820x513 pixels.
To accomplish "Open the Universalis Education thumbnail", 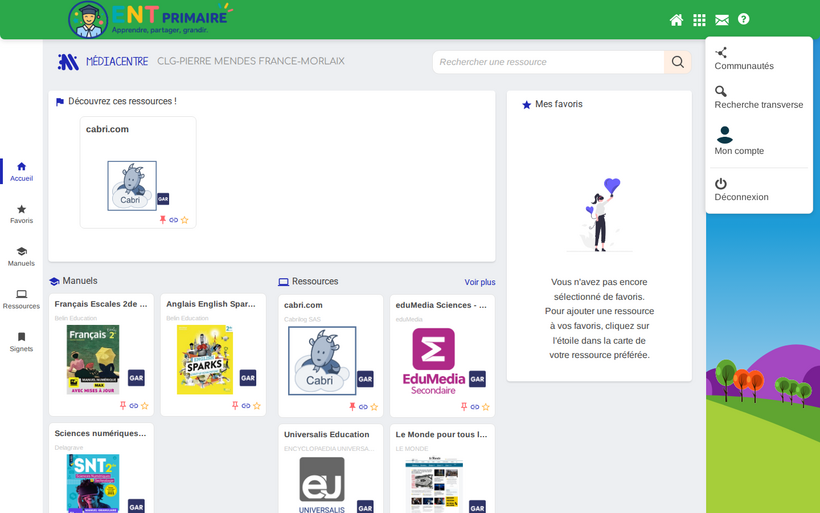I will [322, 485].
